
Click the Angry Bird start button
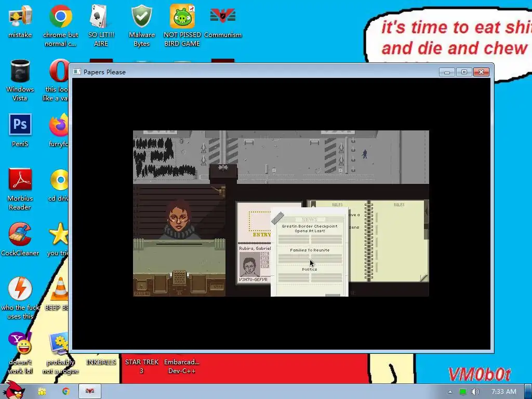coord(14,390)
